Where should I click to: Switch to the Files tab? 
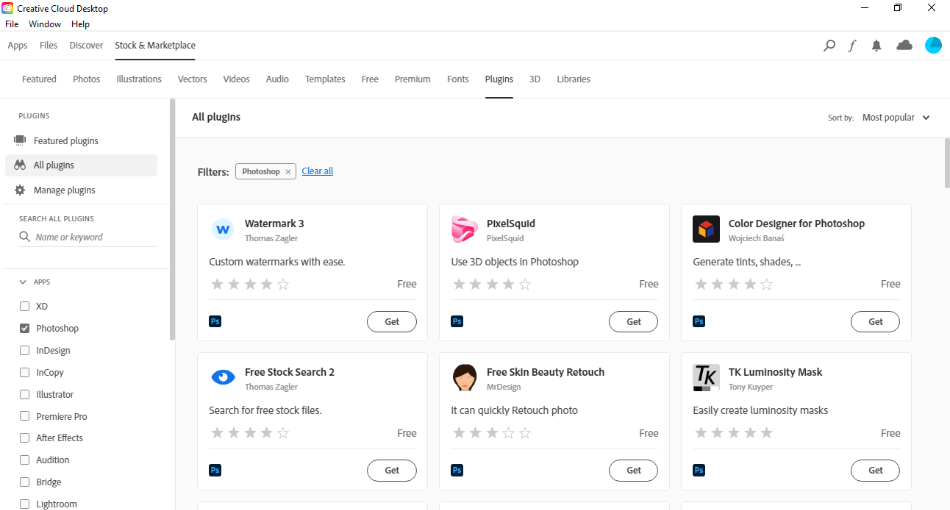point(48,45)
